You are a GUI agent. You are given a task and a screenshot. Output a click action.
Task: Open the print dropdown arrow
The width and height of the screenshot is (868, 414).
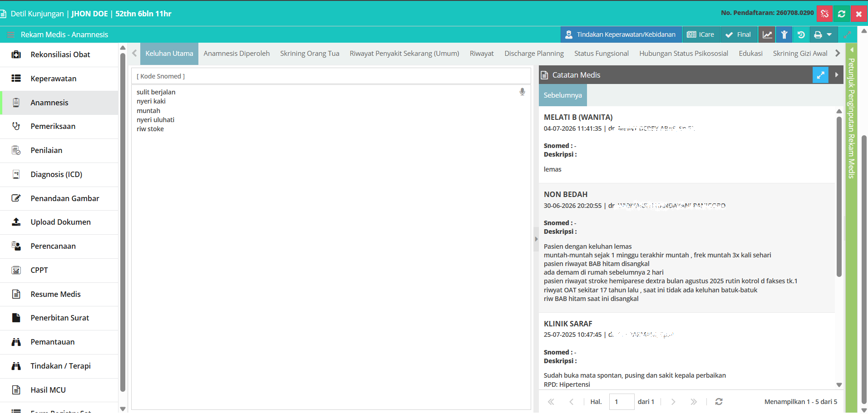point(829,34)
